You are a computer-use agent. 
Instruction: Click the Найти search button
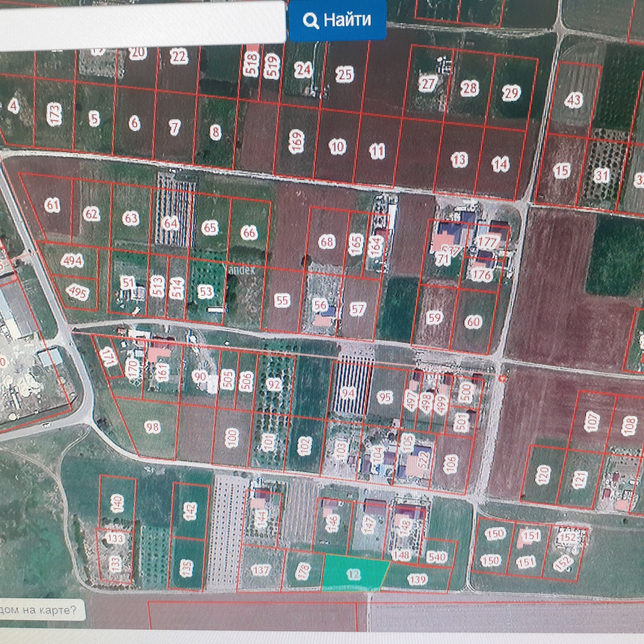pyautogui.click(x=337, y=20)
